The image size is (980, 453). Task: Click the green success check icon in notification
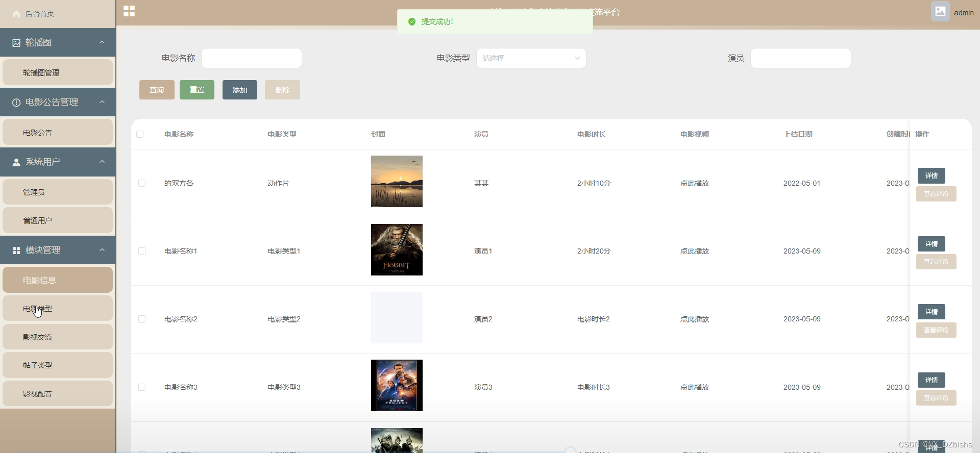(x=412, y=21)
